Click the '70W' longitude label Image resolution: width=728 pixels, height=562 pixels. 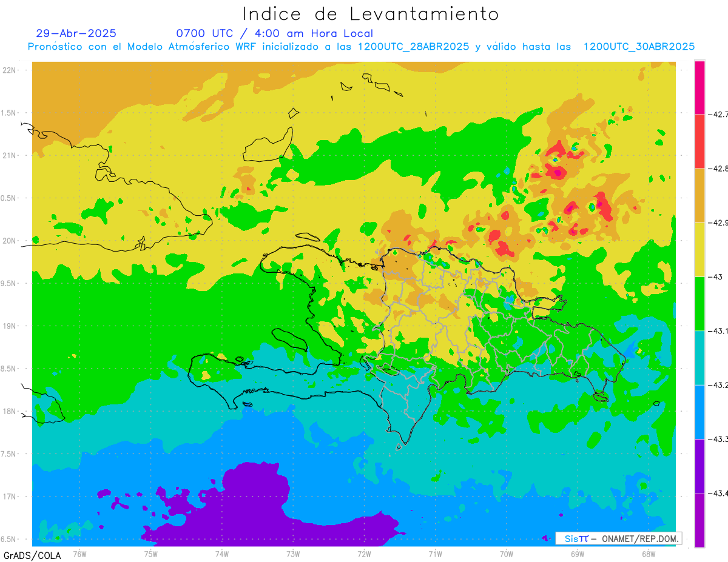(x=507, y=554)
